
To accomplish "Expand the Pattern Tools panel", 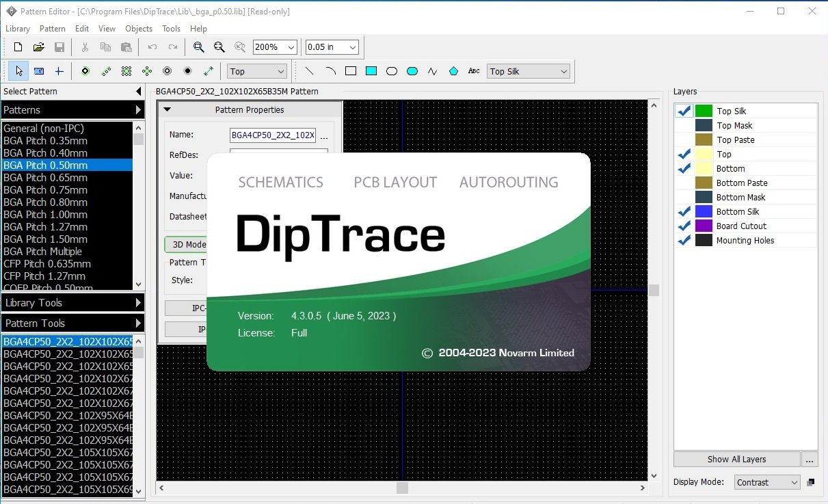I will coord(72,323).
